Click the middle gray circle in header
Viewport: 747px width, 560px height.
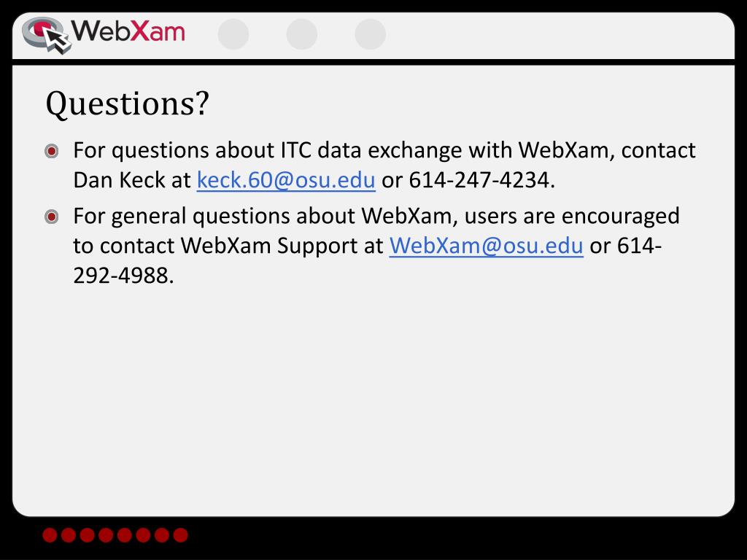302,34
